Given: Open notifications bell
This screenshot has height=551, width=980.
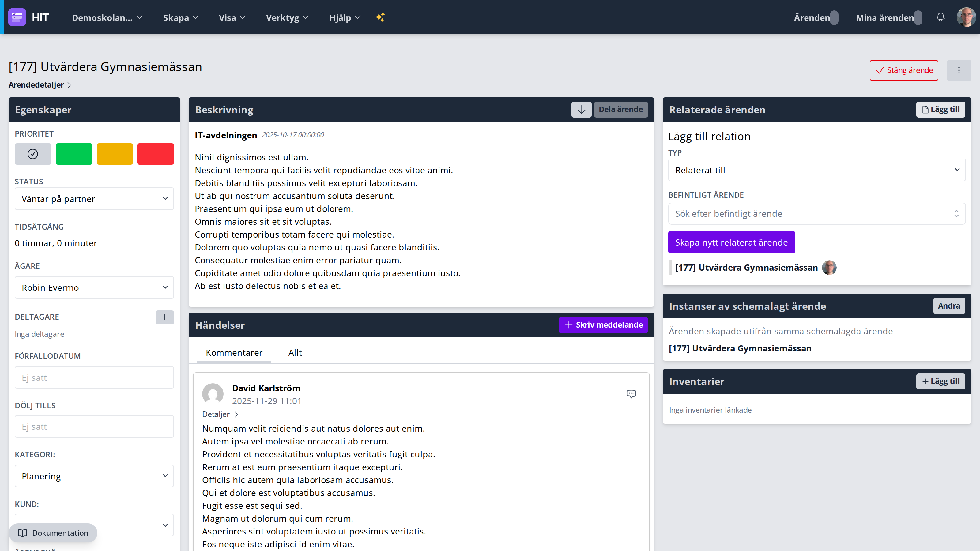Looking at the screenshot, I should pos(940,17).
